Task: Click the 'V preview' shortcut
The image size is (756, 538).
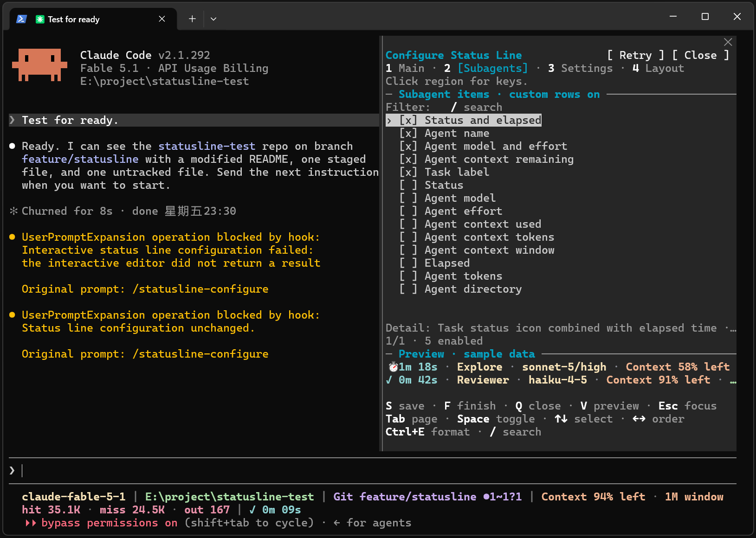Action: coord(610,406)
